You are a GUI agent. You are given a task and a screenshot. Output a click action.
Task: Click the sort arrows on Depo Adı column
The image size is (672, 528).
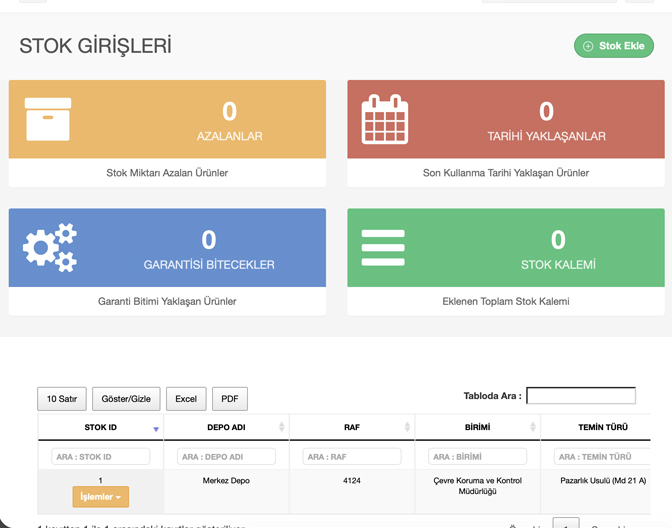pyautogui.click(x=282, y=428)
